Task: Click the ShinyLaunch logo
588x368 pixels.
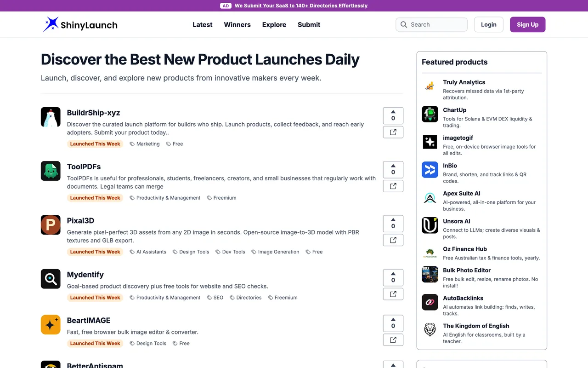Action: coord(80,25)
